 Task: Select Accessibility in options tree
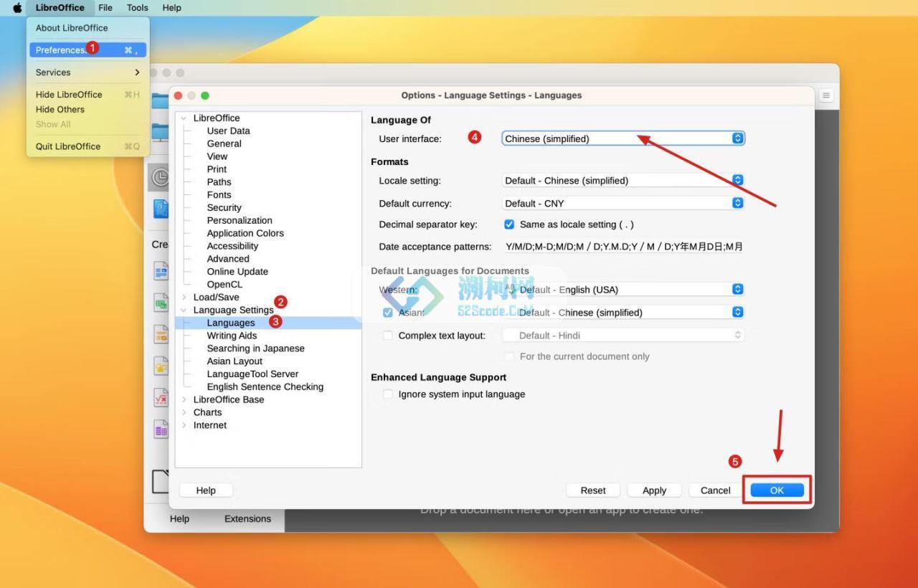tap(232, 247)
